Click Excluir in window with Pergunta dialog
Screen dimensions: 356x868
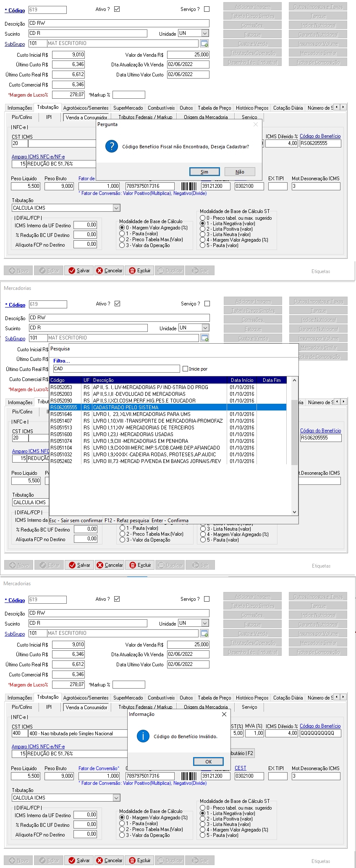pyautogui.click(x=139, y=271)
